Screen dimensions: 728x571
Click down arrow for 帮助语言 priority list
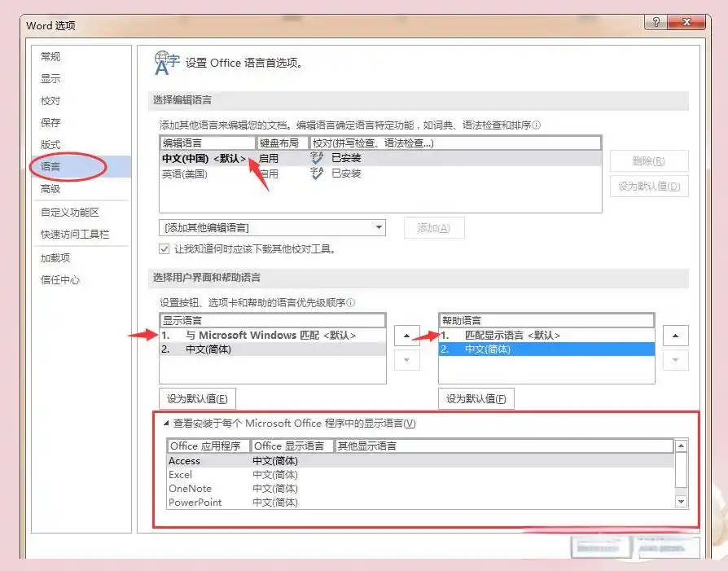pyautogui.click(x=677, y=359)
